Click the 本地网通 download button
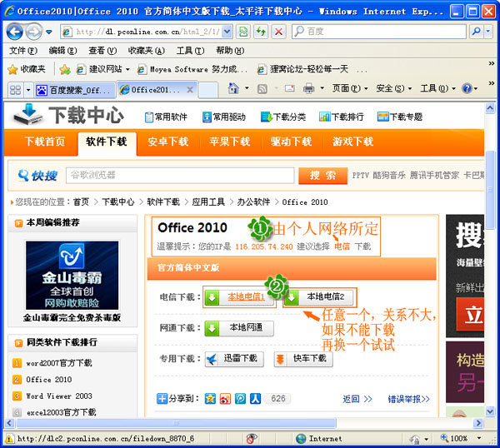500x448 pixels. pos(239,328)
